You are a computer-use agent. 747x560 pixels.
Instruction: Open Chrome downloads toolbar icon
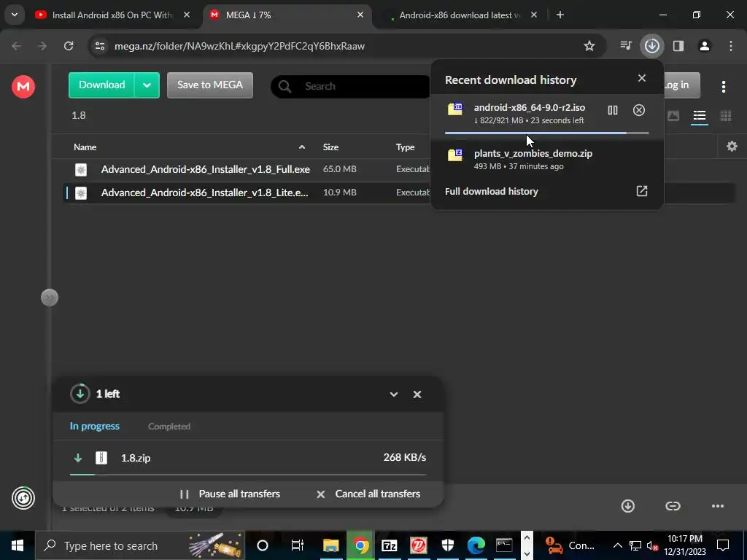651,46
